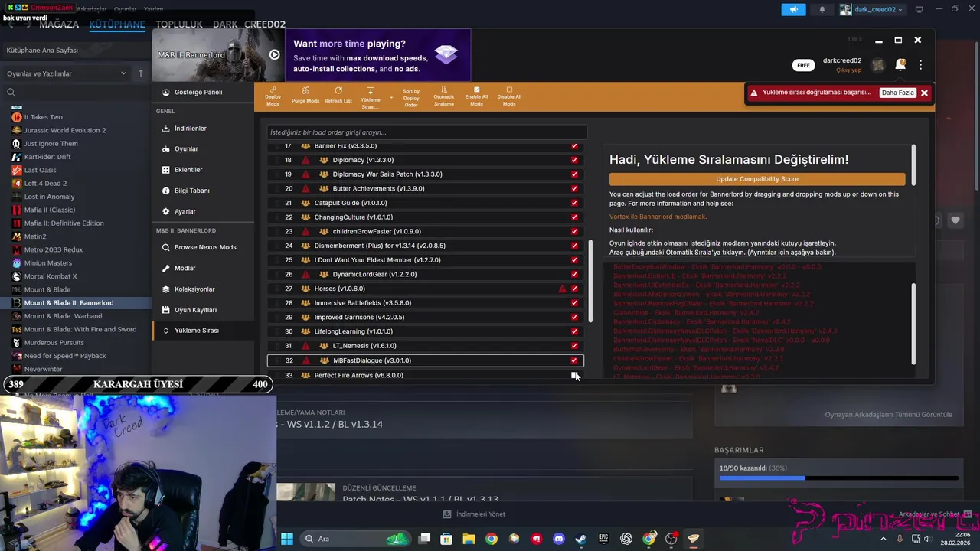Click the Windows taskbar search box
This screenshot has height=551, width=980.
356,539
